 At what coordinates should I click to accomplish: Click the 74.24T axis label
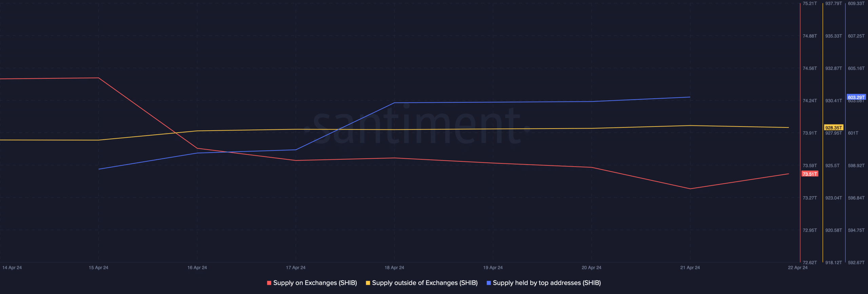tap(810, 101)
